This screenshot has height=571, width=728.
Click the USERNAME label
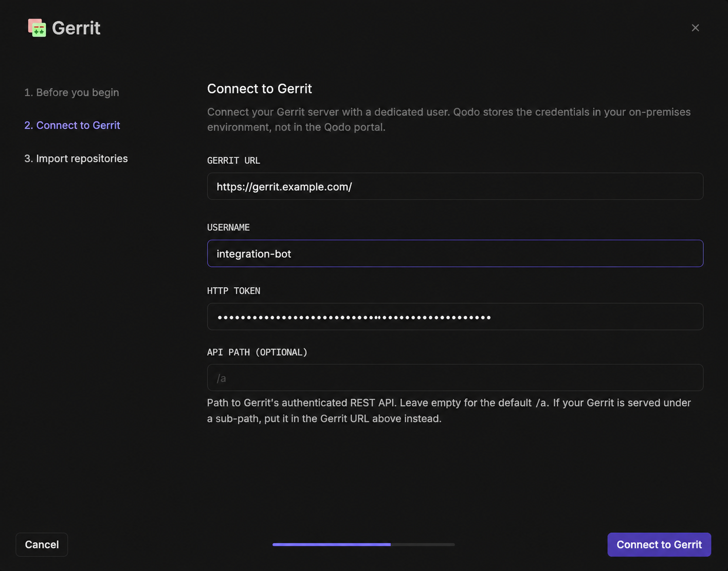(228, 227)
